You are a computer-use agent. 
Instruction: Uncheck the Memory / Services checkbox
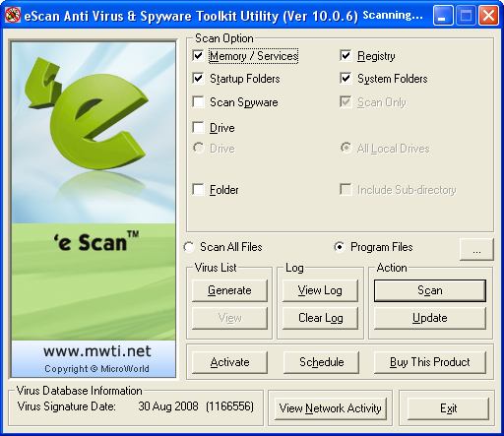198,55
